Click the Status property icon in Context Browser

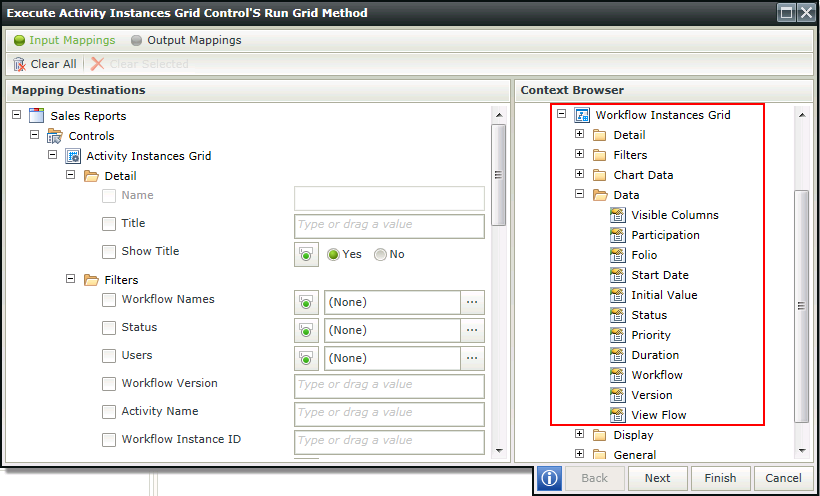[x=618, y=315]
